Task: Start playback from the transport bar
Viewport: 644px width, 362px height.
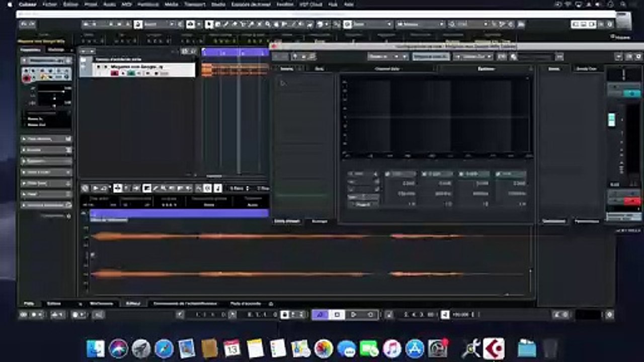Action: [354, 315]
